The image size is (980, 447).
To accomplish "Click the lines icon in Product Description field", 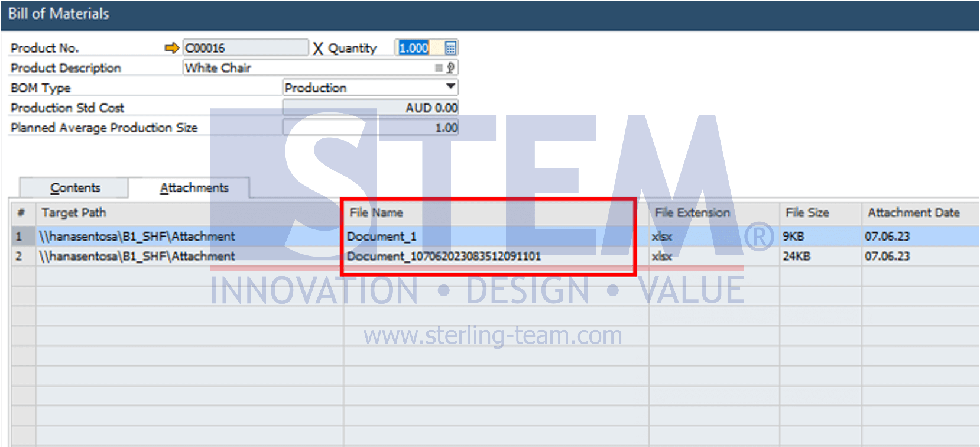I will (439, 68).
